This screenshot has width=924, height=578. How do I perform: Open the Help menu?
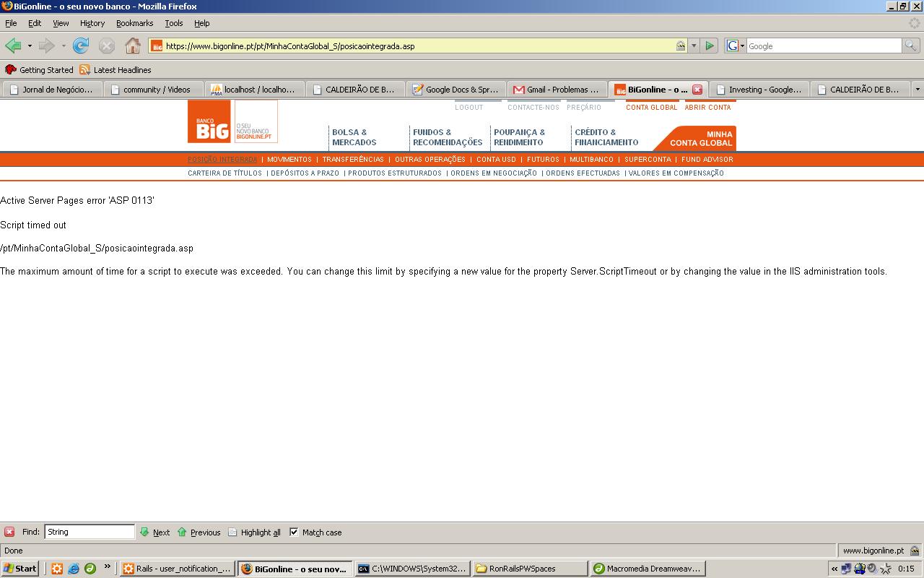(x=202, y=23)
